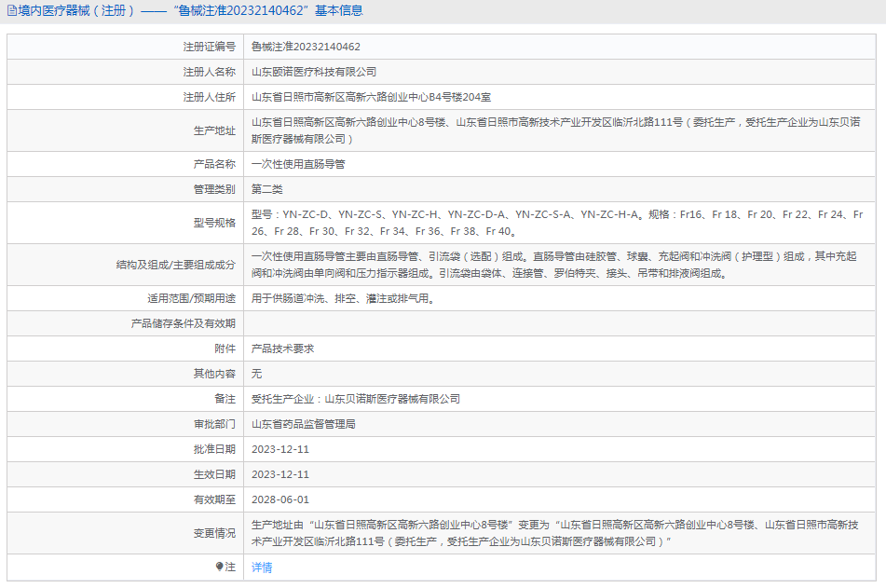Click the 备注 label
The image size is (886, 588).
(225, 399)
